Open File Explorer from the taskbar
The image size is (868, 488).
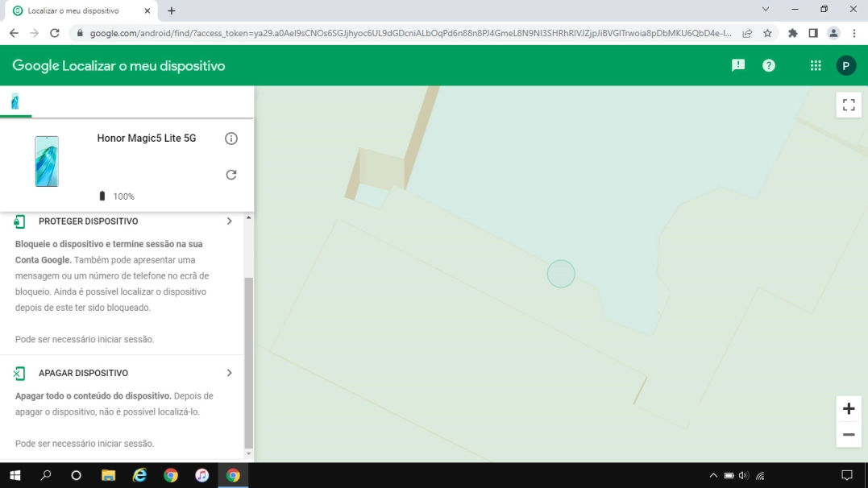coord(108,475)
